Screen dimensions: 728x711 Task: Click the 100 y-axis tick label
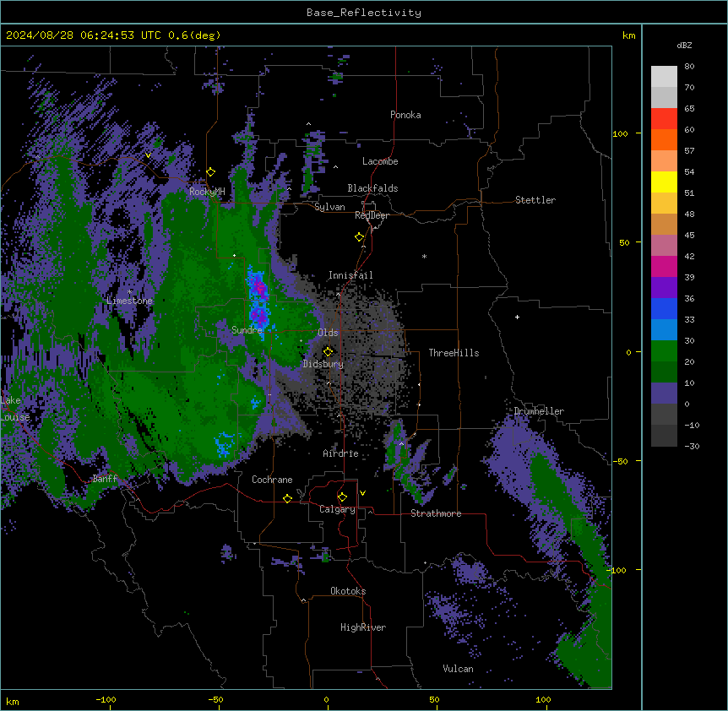(x=620, y=133)
